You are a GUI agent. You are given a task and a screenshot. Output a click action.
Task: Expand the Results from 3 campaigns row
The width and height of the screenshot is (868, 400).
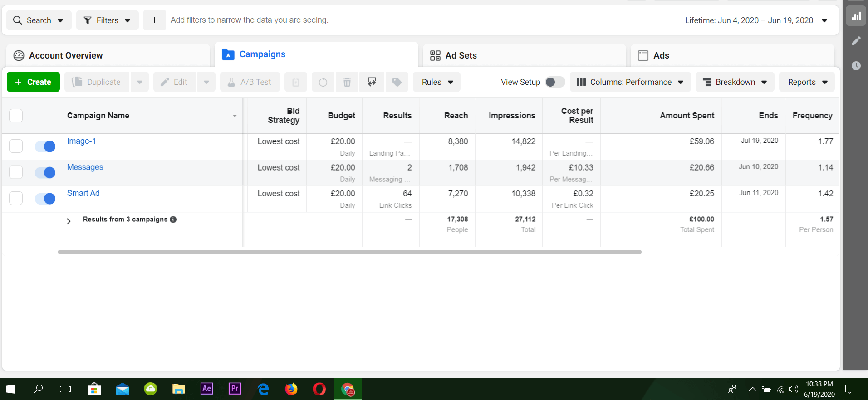(x=69, y=221)
